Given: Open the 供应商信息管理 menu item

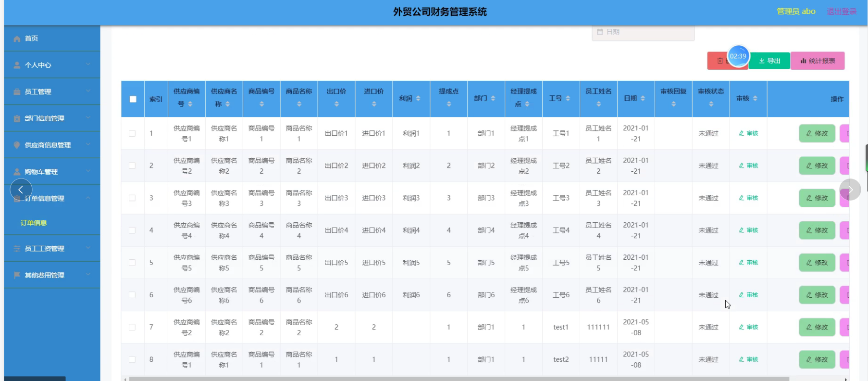Looking at the screenshot, I should pos(52,145).
